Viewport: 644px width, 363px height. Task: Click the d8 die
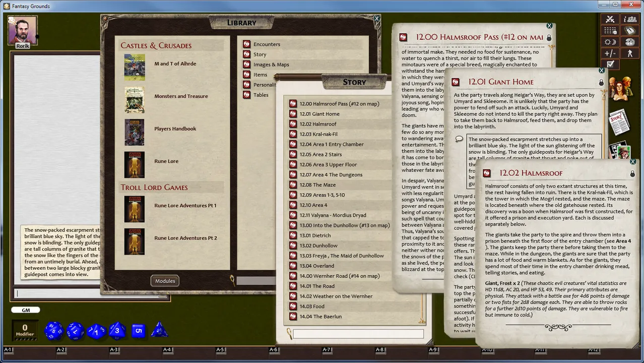click(117, 331)
